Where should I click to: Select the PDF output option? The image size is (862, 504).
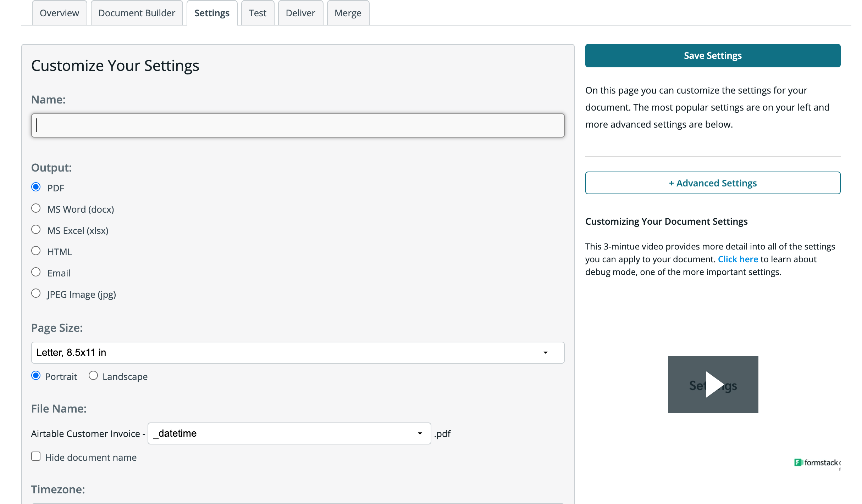36,187
